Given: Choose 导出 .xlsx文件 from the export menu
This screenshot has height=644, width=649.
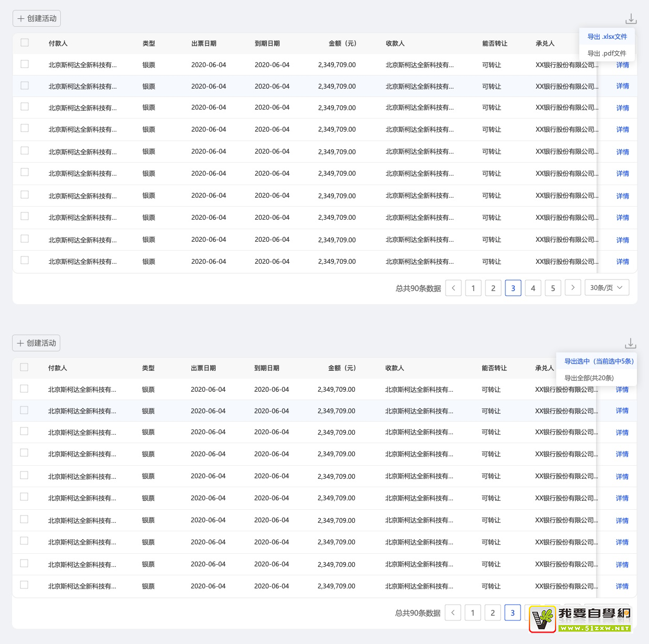Looking at the screenshot, I should tap(607, 37).
